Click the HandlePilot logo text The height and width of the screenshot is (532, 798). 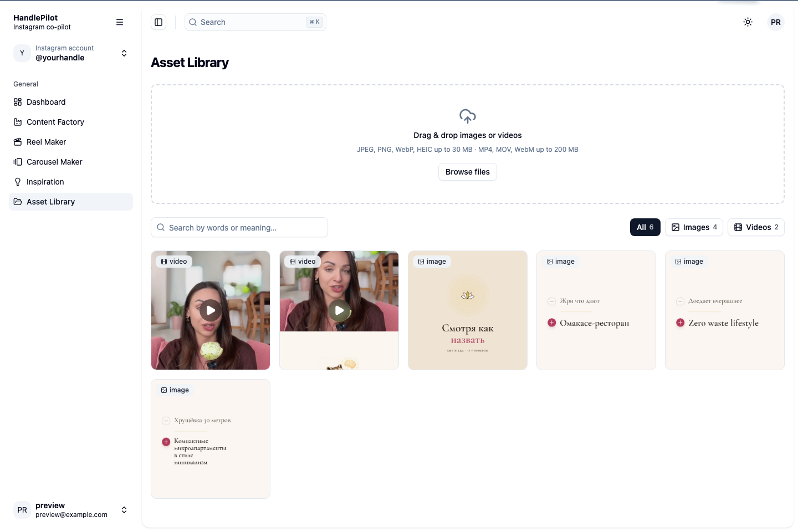coord(35,18)
